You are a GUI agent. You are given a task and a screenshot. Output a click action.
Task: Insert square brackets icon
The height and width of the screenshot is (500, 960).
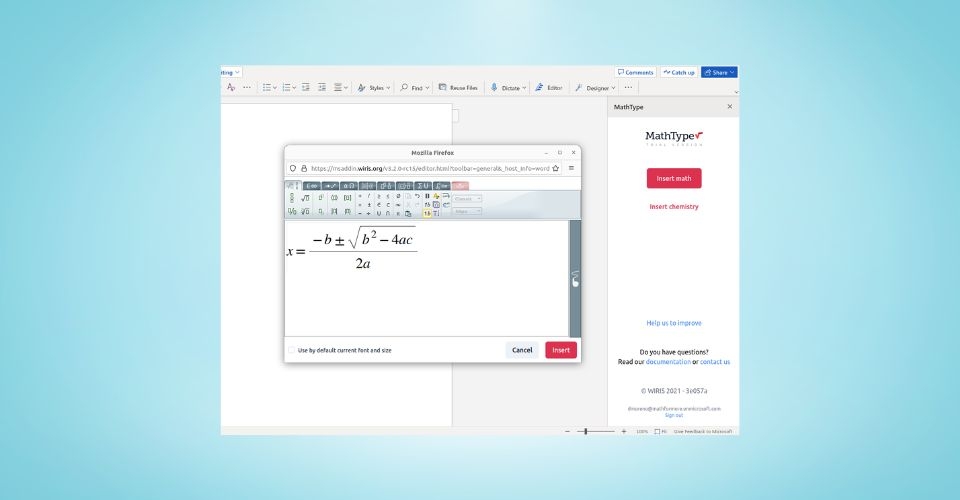[x=347, y=198]
